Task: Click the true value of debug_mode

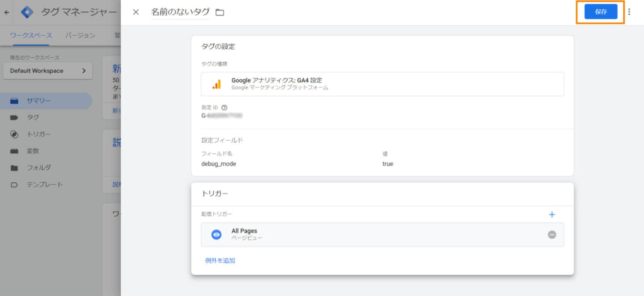Action: [x=387, y=164]
